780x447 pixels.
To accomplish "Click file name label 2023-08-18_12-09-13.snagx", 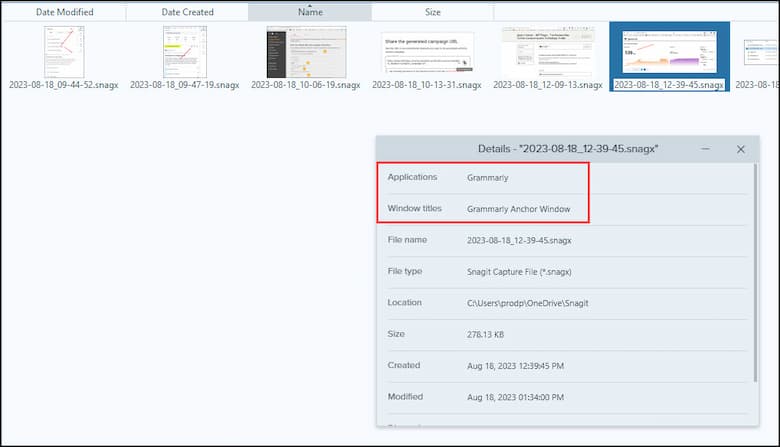I will click(548, 85).
